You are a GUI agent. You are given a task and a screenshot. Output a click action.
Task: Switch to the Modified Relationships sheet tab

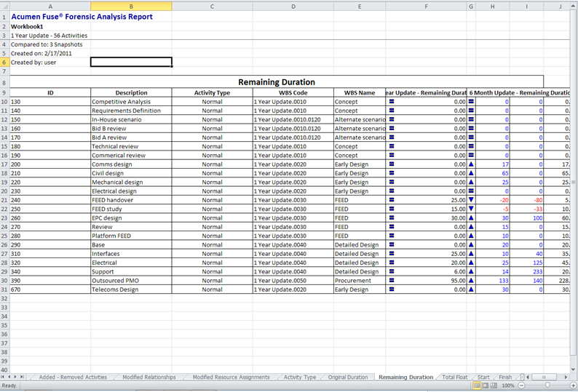149,377
